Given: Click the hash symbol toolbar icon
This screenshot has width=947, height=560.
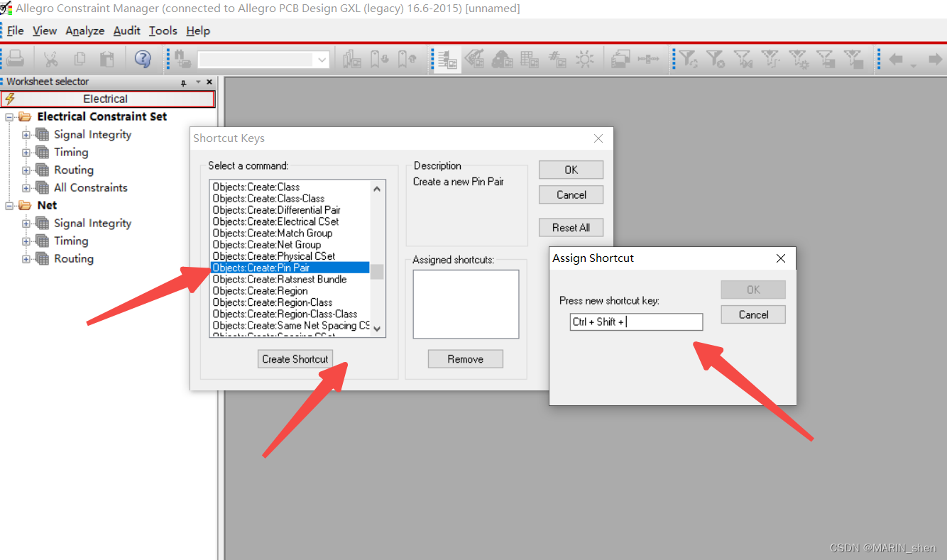Looking at the screenshot, I should [x=557, y=59].
